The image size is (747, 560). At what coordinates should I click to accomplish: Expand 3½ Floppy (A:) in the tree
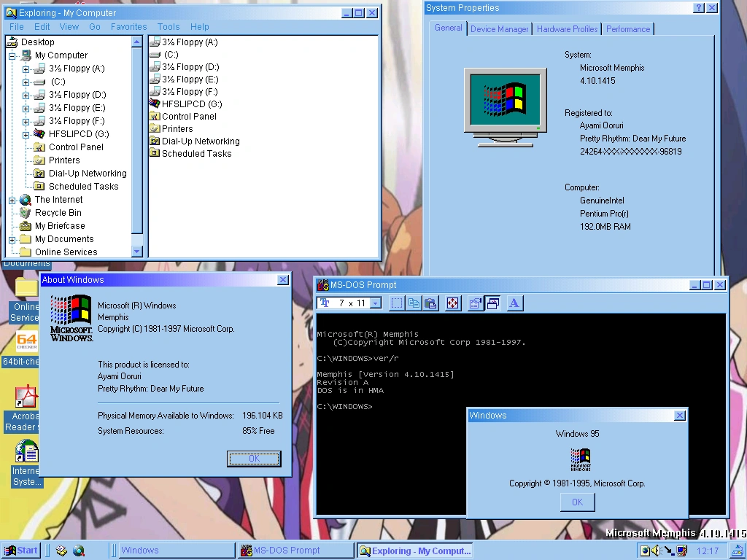point(26,69)
